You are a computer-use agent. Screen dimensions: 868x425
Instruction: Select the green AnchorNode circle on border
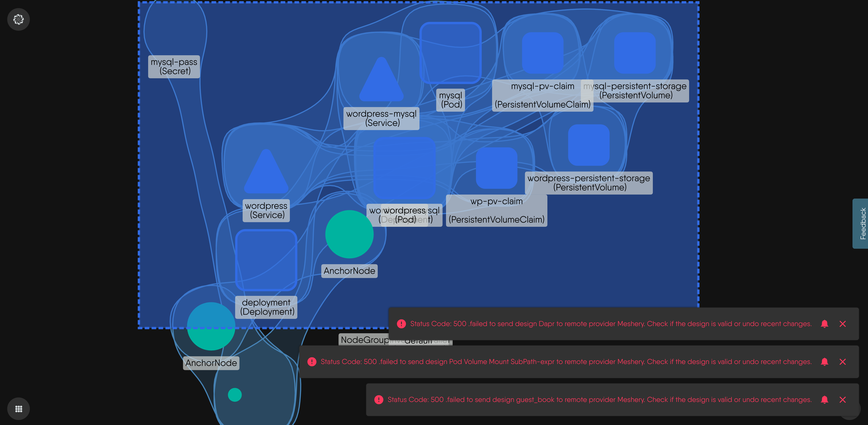click(211, 326)
